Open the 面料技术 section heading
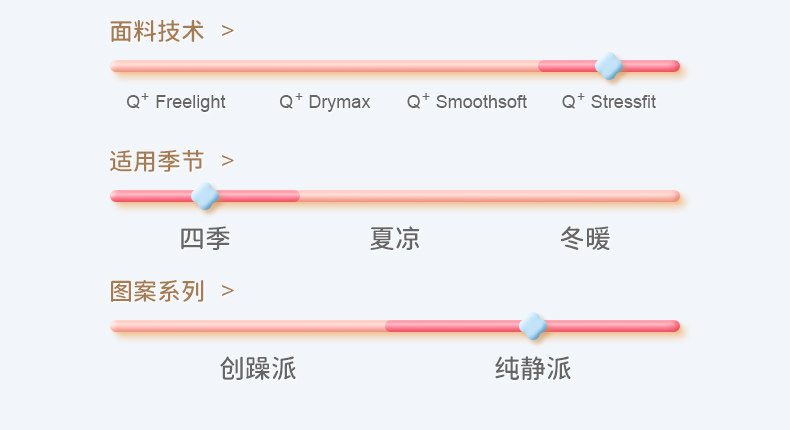The width and height of the screenshot is (790, 430). pyautogui.click(x=157, y=31)
